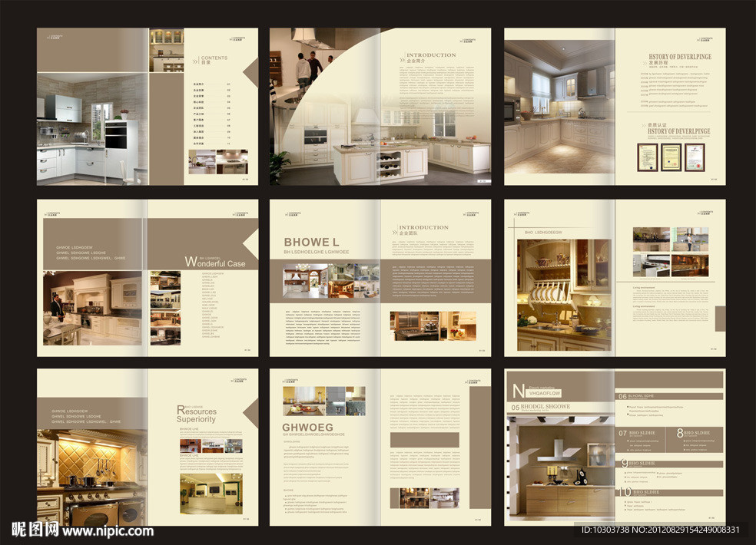Select the "INTRODUCTION 企业团队" heading
Viewport: 756px width, 545px height.
[x=420, y=230]
